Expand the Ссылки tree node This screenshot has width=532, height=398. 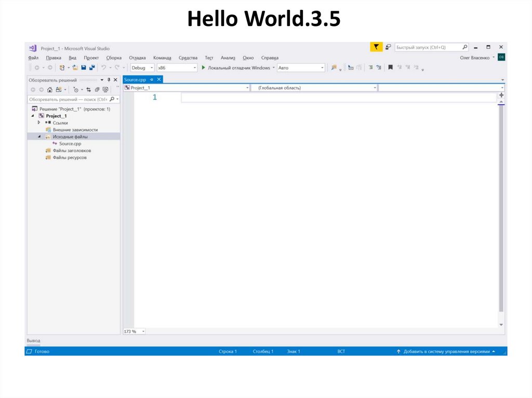tap(39, 123)
